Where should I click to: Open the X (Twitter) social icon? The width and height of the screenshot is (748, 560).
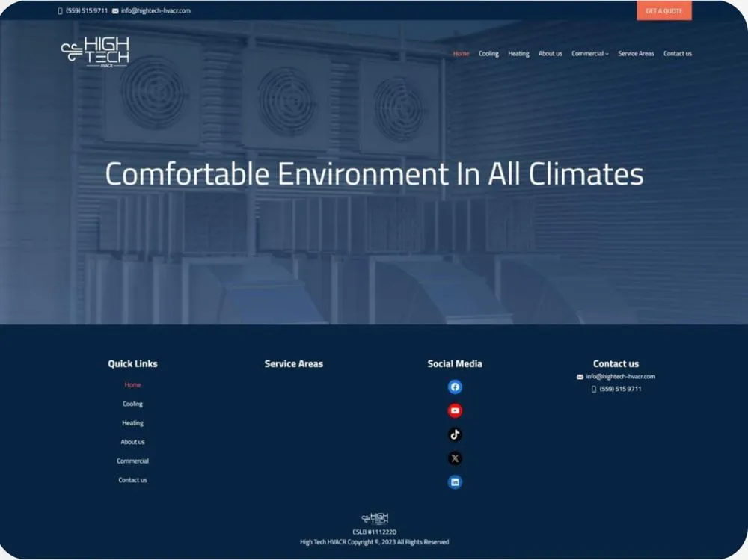(x=455, y=458)
